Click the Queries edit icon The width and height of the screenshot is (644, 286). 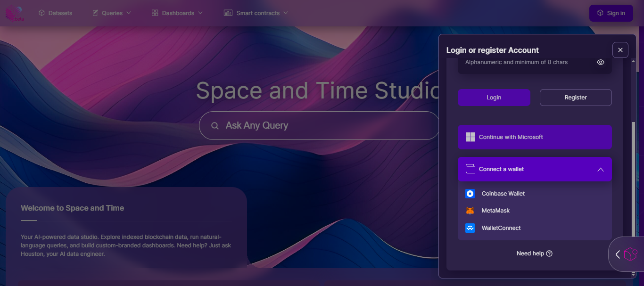(95, 13)
